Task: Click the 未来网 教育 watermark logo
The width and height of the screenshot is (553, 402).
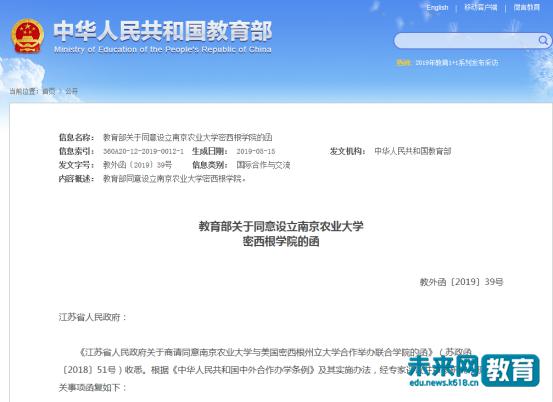Action: click(x=474, y=370)
